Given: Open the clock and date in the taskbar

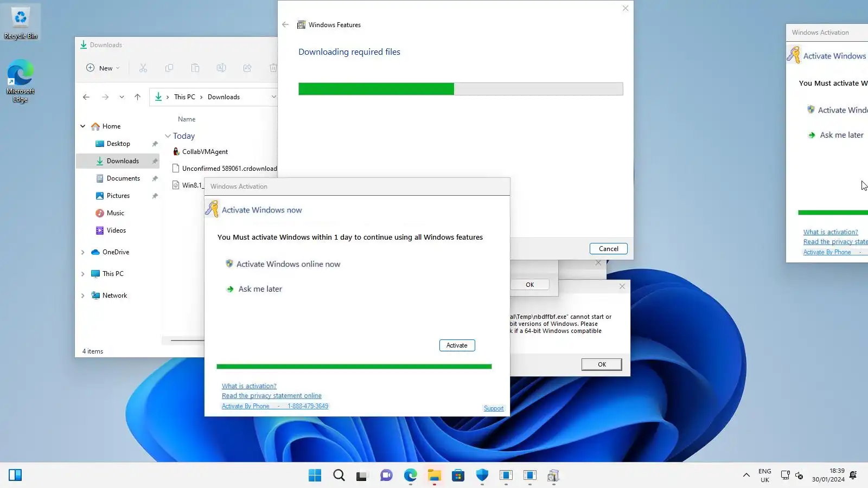Looking at the screenshot, I should coord(828,475).
